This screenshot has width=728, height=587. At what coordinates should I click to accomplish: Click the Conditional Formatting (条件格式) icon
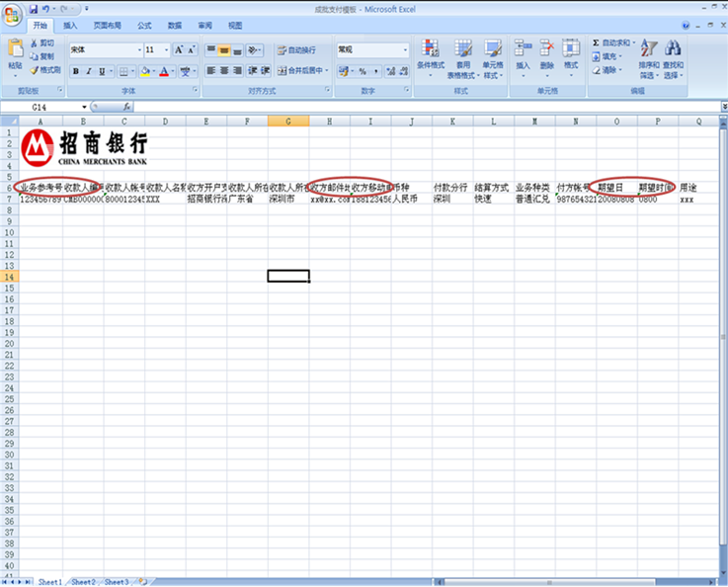pyautogui.click(x=430, y=49)
